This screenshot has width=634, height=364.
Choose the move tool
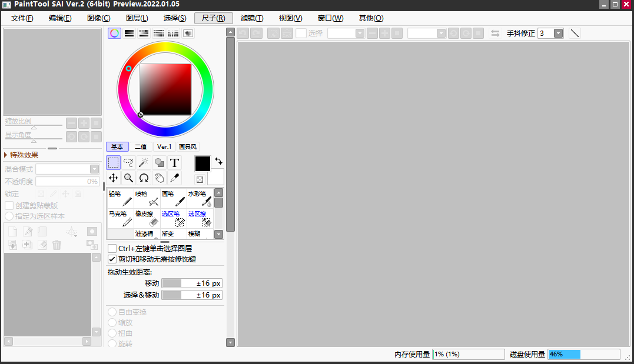[114, 178]
